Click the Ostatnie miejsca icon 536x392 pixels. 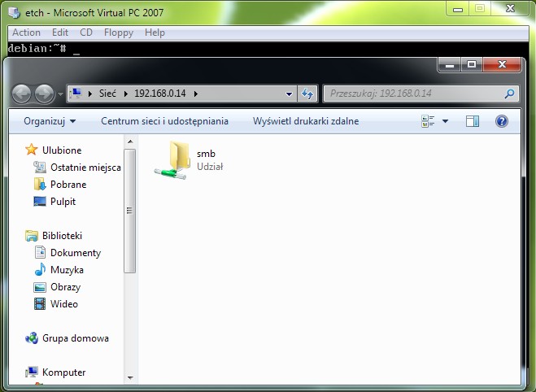coord(40,167)
